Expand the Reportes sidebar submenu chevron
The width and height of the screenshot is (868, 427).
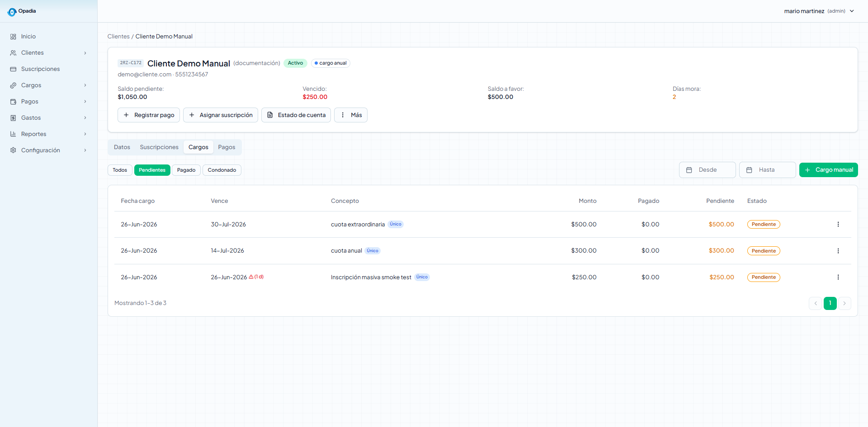click(85, 134)
